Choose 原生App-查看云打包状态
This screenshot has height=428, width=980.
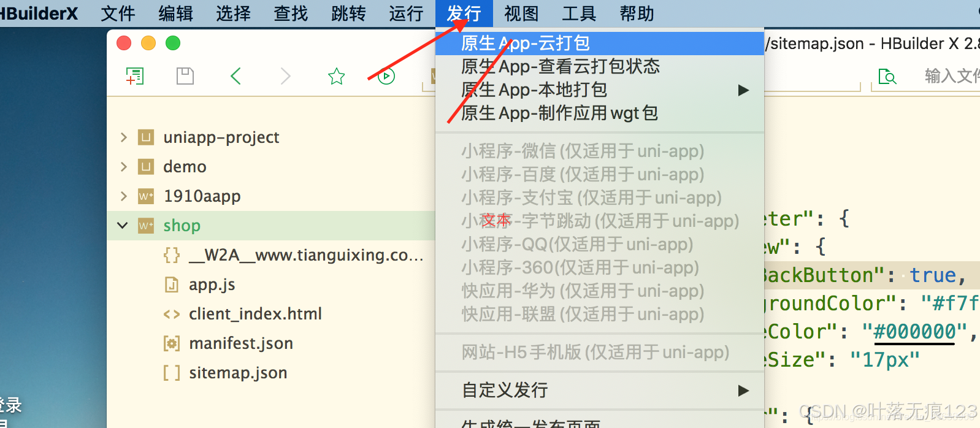(x=600, y=66)
